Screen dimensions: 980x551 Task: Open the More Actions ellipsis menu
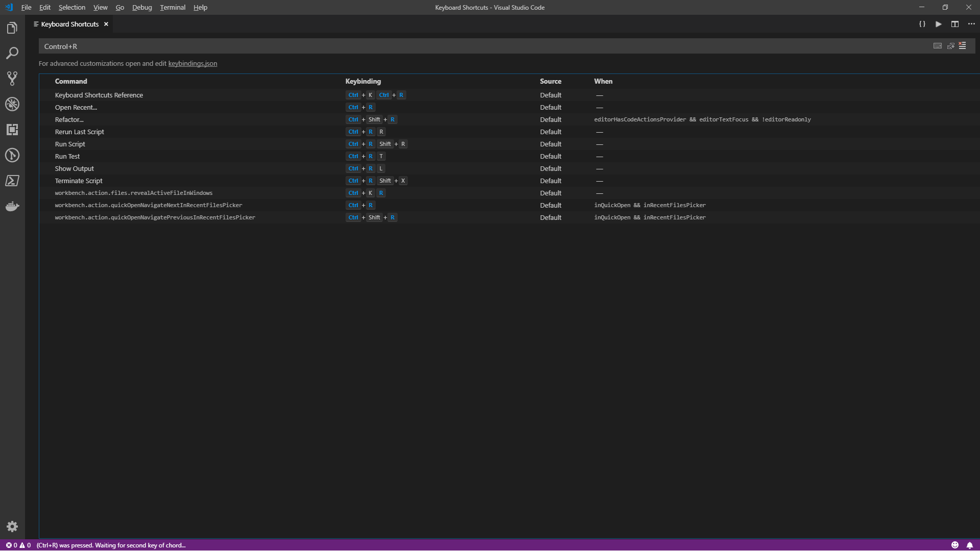point(971,24)
